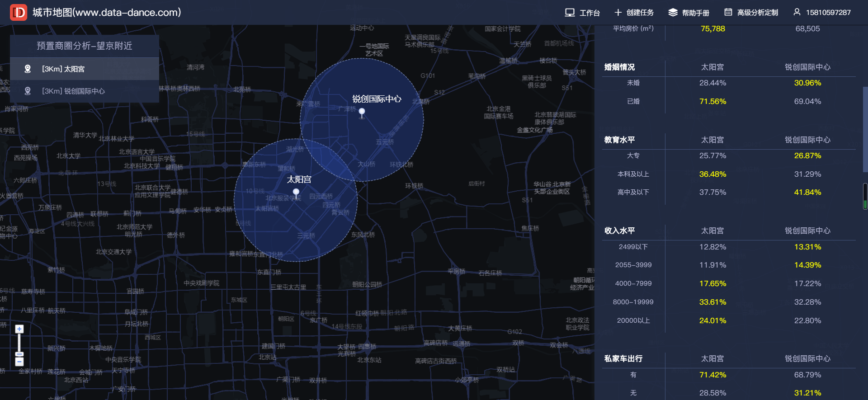Screen dimensions: 868x400
Task: Zoom in the map with plus button
Action: click(19, 329)
